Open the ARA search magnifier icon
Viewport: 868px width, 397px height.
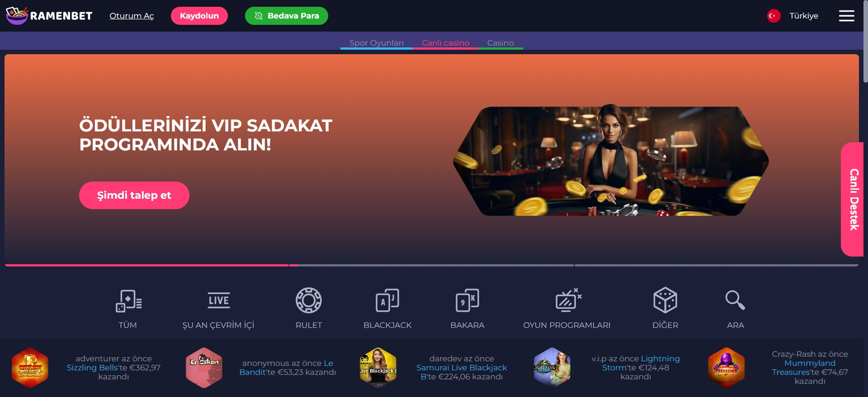[735, 301]
